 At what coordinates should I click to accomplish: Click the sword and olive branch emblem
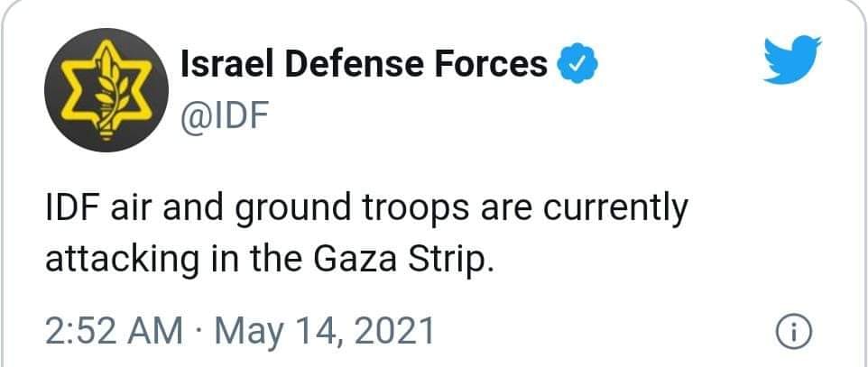[106, 92]
